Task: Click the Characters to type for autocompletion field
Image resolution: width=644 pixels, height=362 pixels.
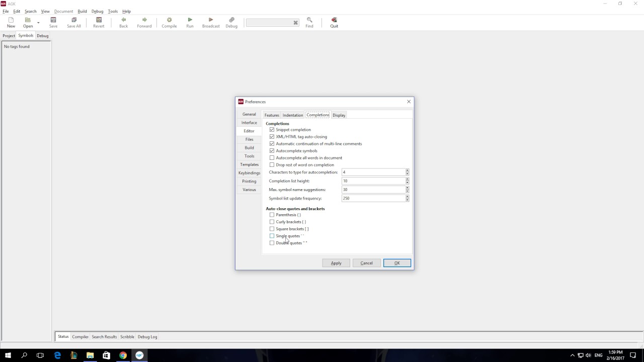Action: (x=373, y=172)
